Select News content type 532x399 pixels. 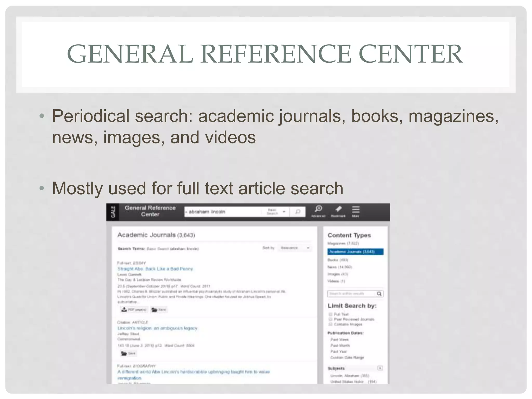[340, 267]
